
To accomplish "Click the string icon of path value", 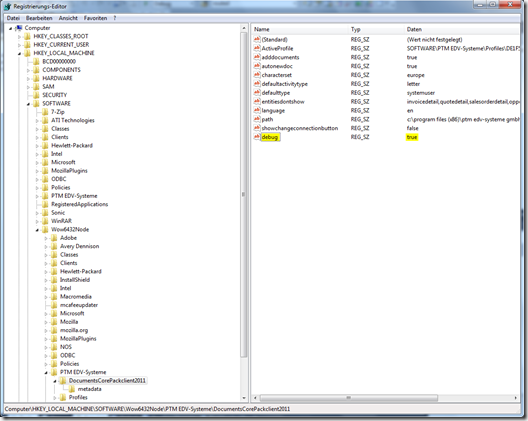I will 257,119.
